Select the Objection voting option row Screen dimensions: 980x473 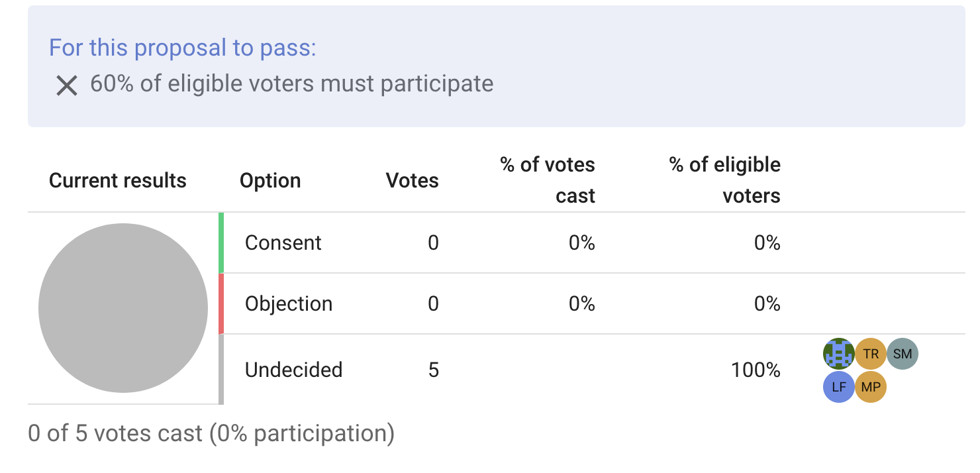click(x=289, y=303)
